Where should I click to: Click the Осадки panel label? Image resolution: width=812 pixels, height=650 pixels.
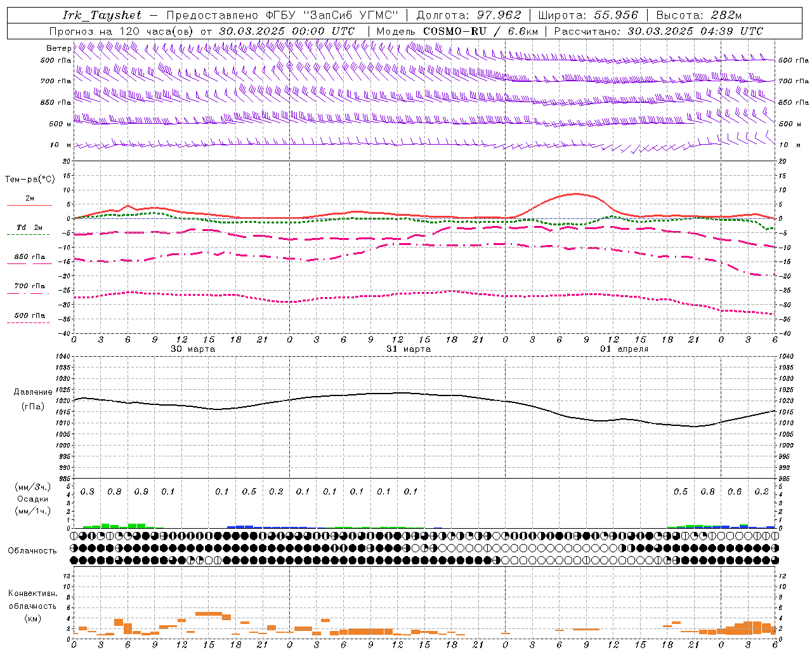33,499
